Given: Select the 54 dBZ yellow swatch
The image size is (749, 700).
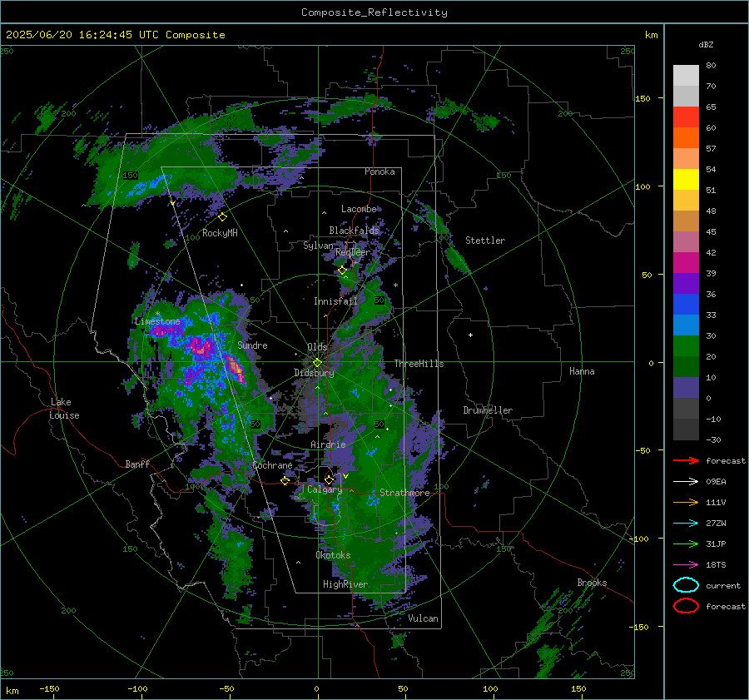Looking at the screenshot, I should point(686,179).
